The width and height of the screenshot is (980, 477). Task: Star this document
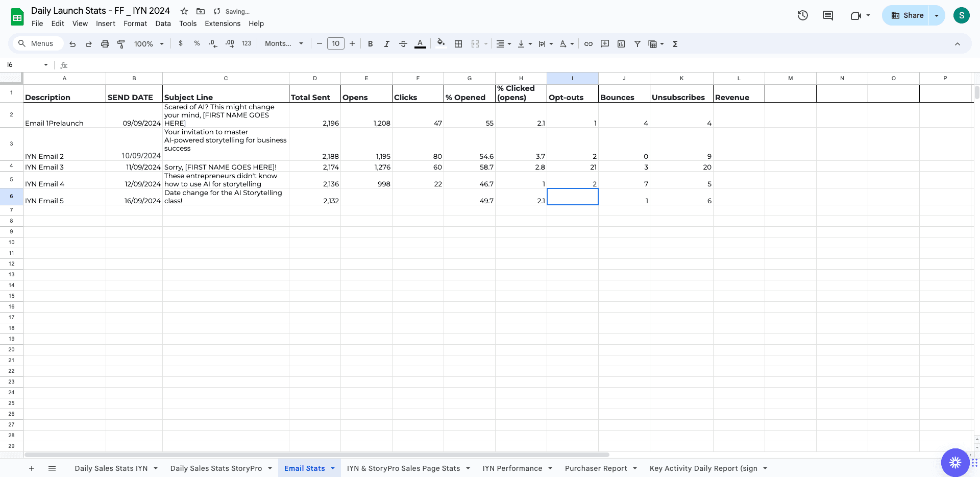point(184,11)
